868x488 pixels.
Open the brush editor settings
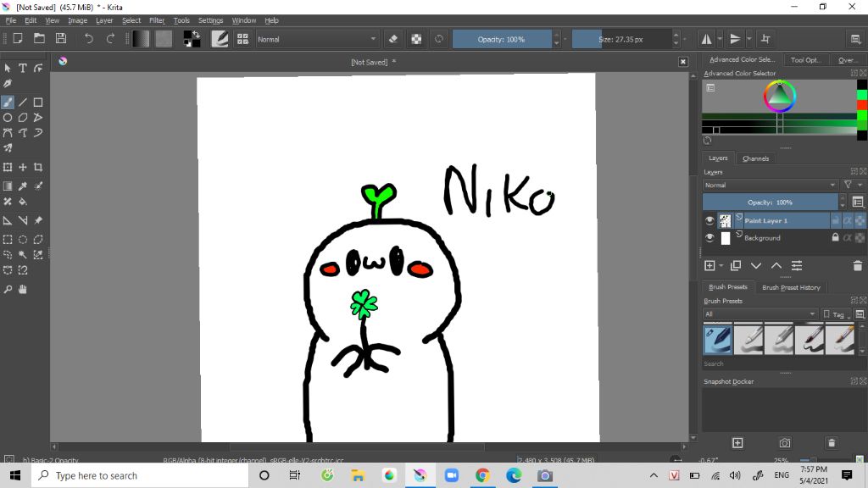220,39
